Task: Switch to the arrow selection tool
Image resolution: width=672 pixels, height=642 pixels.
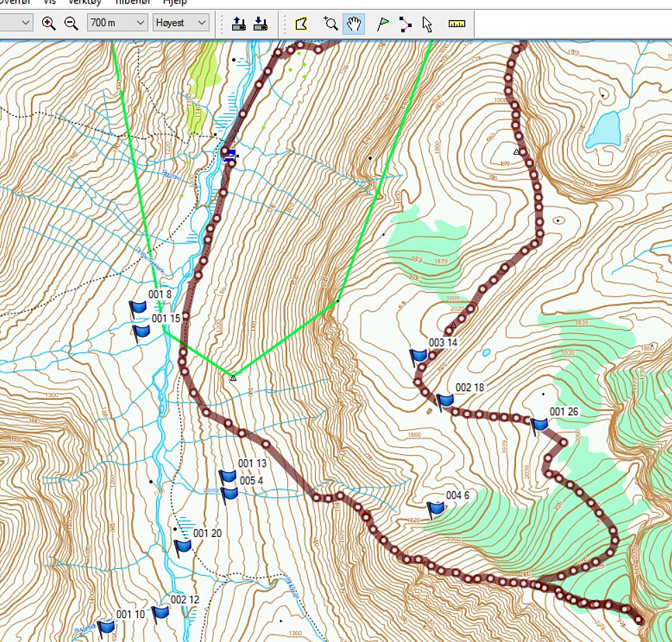Action: pos(427,24)
